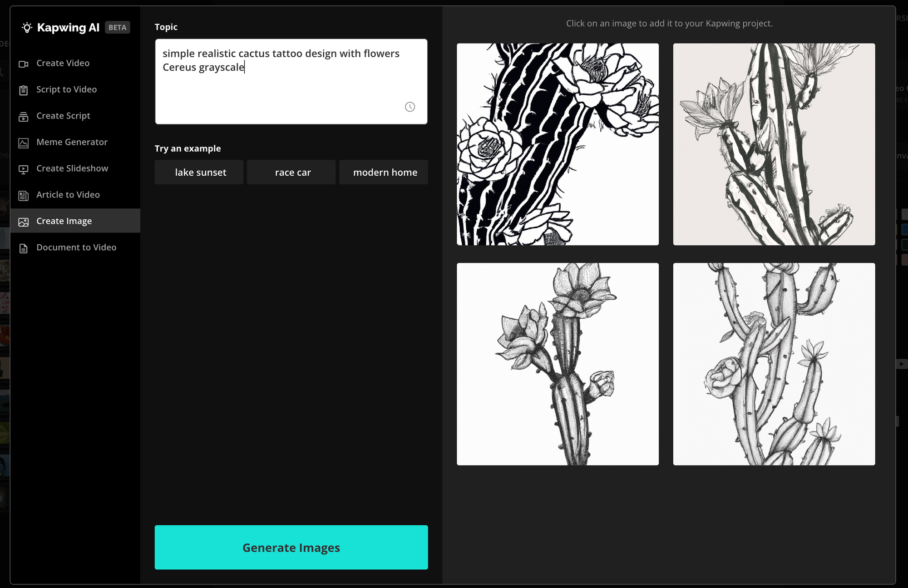Screen dimensions: 908x588
Task: Click the Kapwing AI lightbulb logo
Action: (27, 28)
